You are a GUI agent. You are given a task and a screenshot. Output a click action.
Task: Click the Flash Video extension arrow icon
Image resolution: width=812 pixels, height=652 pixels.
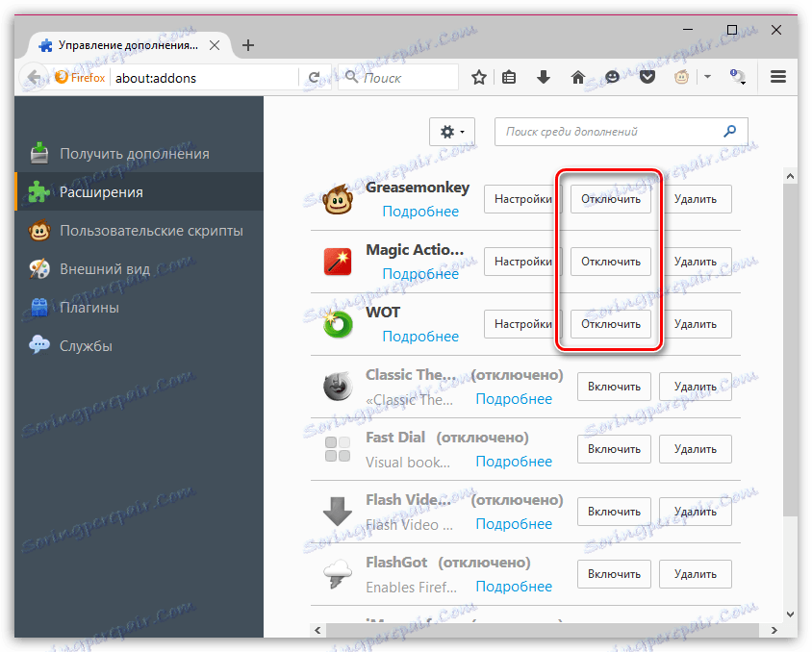pyautogui.click(x=338, y=512)
